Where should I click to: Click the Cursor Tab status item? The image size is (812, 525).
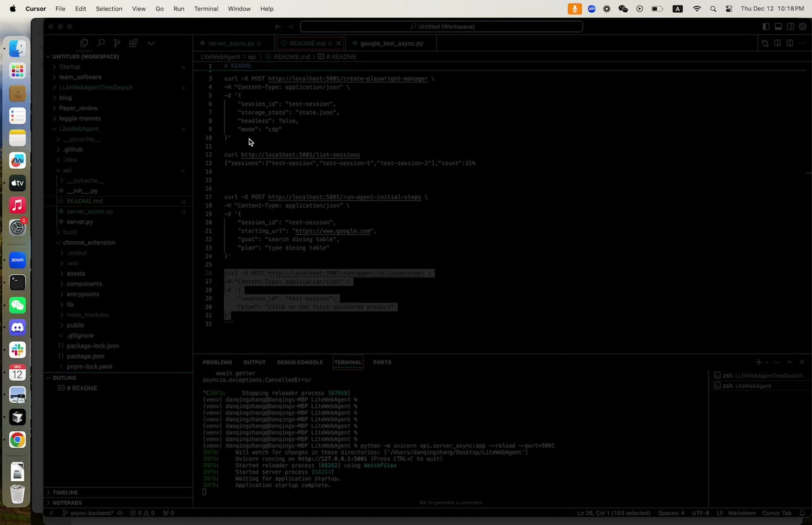(x=776, y=513)
